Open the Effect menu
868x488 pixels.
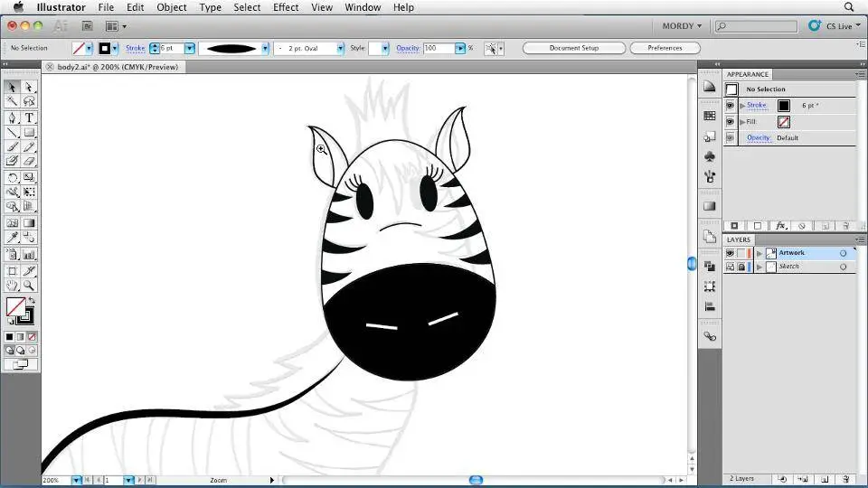click(286, 7)
